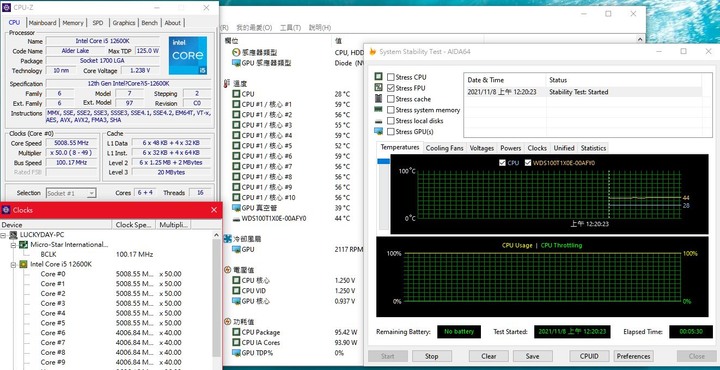This screenshot has width=720, height=370.
Task: Click the Stress local disks icon
Action: click(x=378, y=121)
